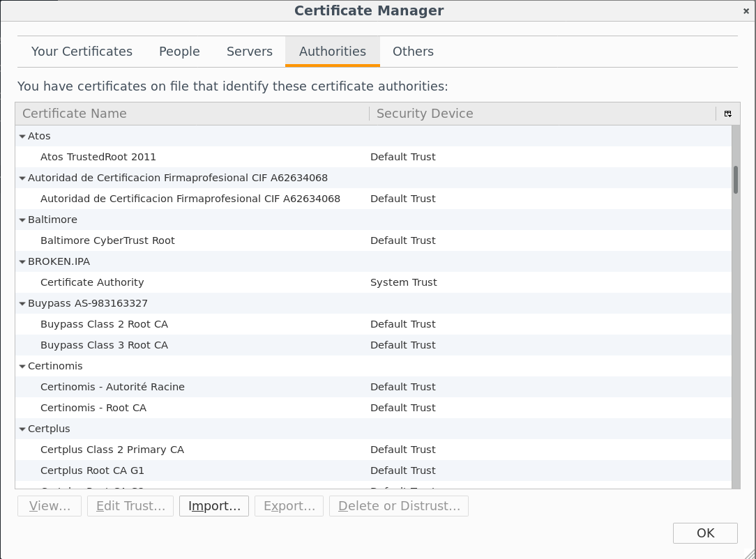The image size is (756, 559).
Task: Click Default Trust beside Certinomis - Autorité Racine
Action: 402,387
